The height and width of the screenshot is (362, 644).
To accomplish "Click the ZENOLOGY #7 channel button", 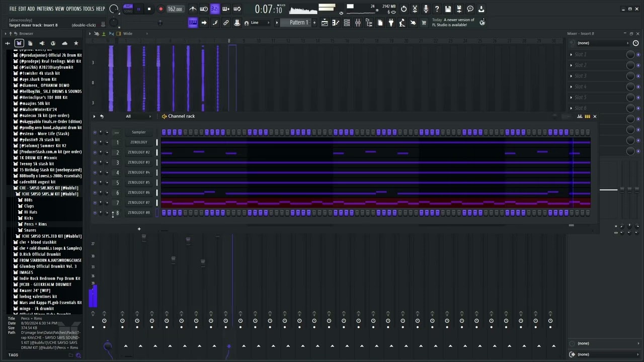I will tap(139, 203).
